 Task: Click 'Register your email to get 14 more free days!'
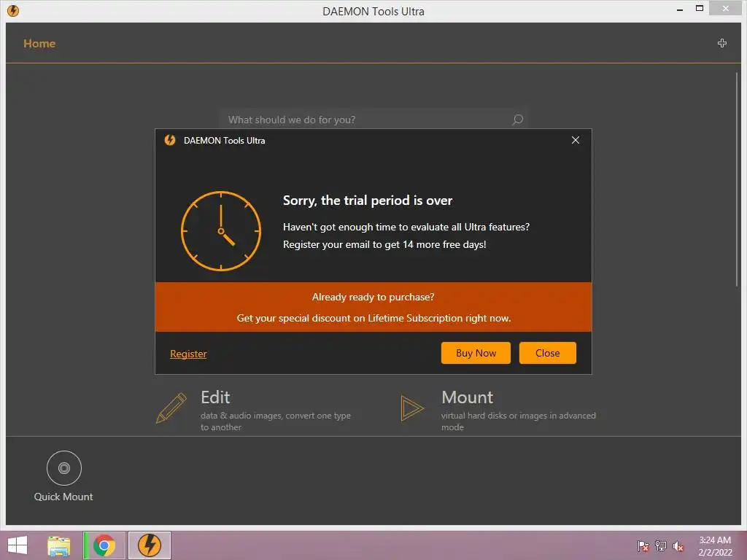click(x=384, y=244)
